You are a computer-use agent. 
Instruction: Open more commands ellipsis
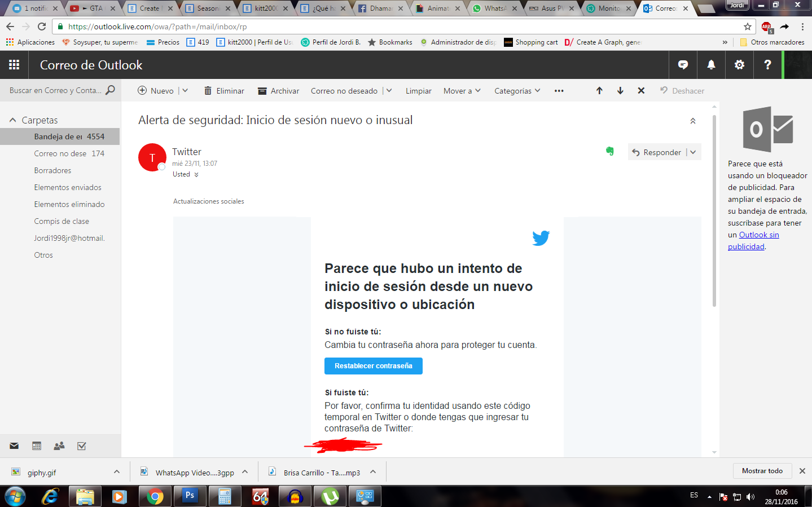[559, 91]
